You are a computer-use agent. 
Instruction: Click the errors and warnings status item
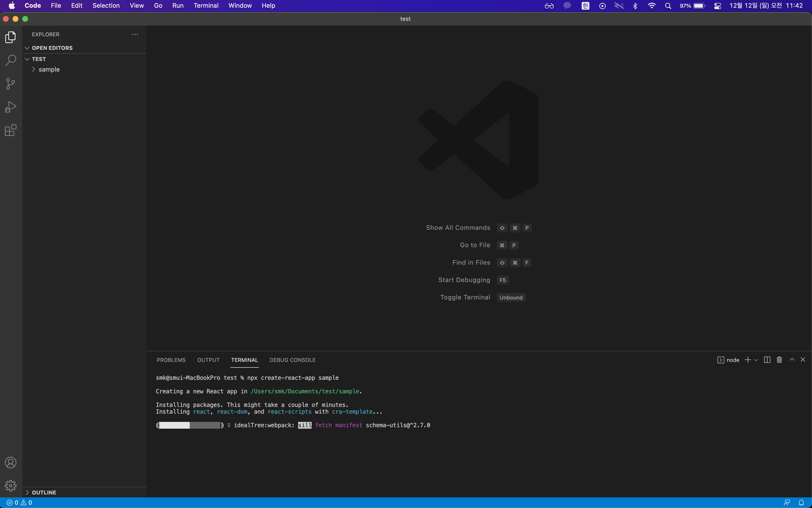20,503
